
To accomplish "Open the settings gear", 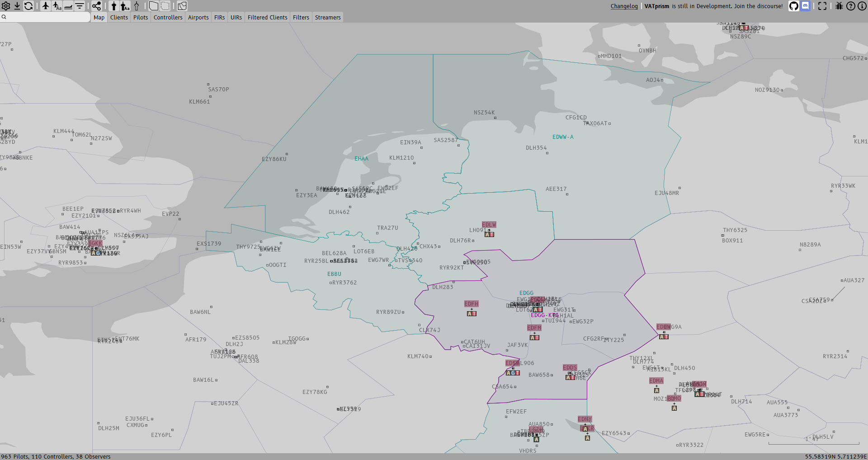I will [x=6, y=6].
